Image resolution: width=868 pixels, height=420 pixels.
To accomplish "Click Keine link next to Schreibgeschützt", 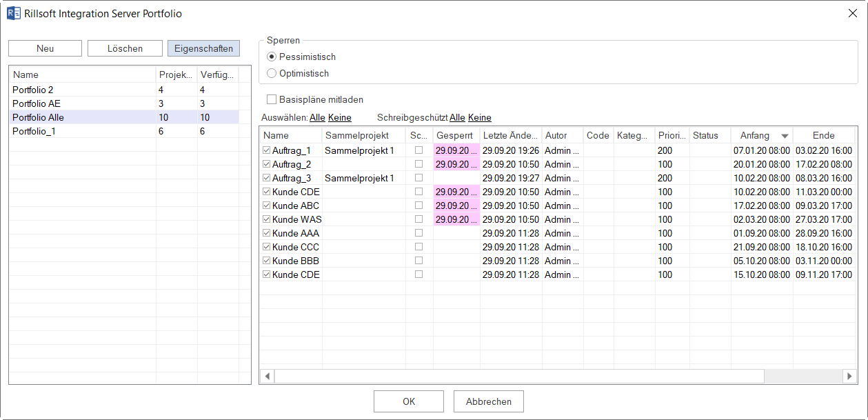I will tap(480, 117).
